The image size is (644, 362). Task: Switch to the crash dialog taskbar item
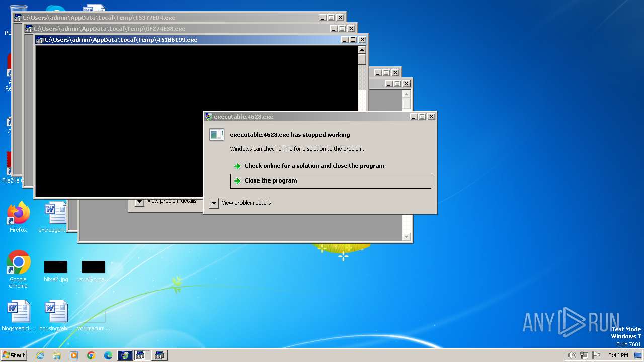[125, 355]
